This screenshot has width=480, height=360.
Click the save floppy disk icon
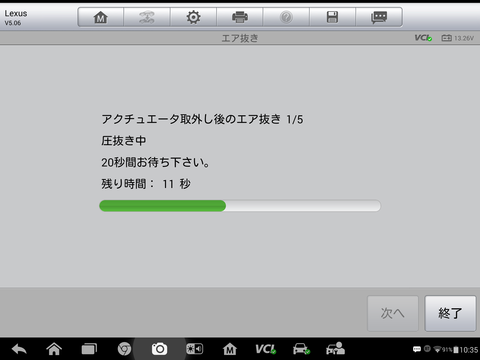[332, 17]
